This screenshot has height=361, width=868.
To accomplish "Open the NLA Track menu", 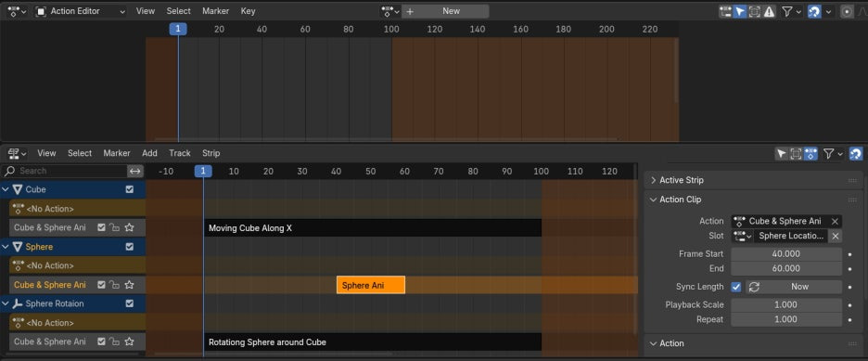I will pos(179,153).
